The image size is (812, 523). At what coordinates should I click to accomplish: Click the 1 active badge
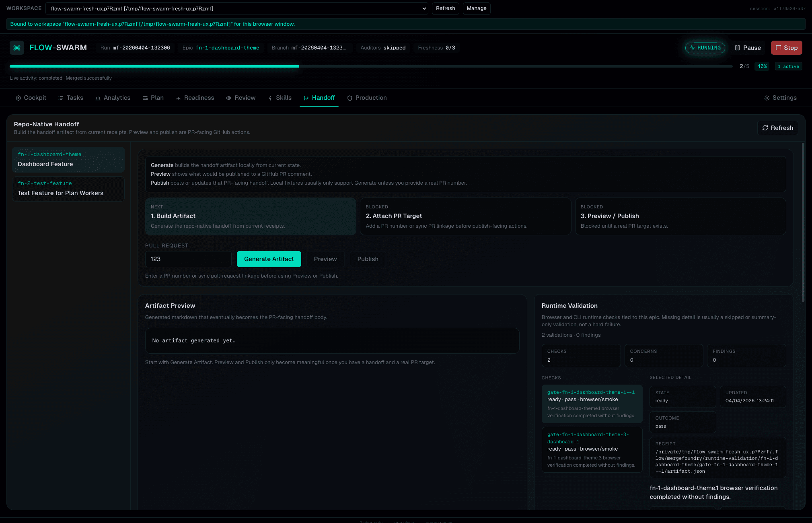[x=788, y=66]
